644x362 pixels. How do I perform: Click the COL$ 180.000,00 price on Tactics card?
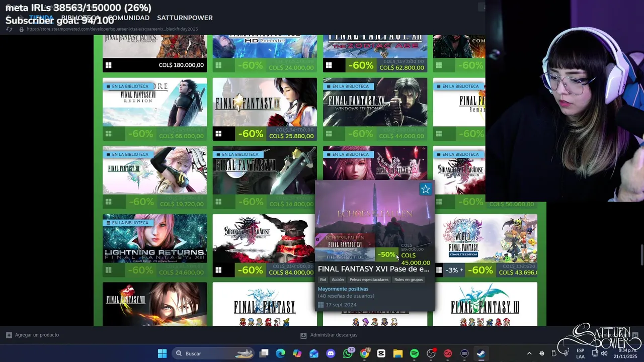click(181, 65)
